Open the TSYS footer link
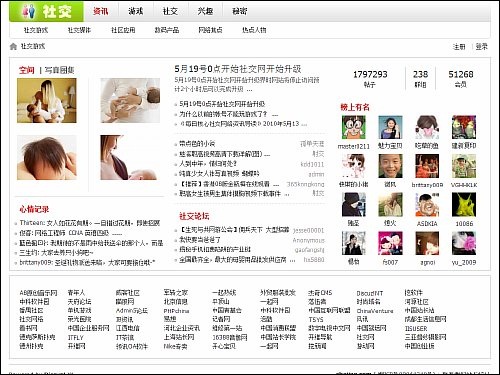 point(316,319)
